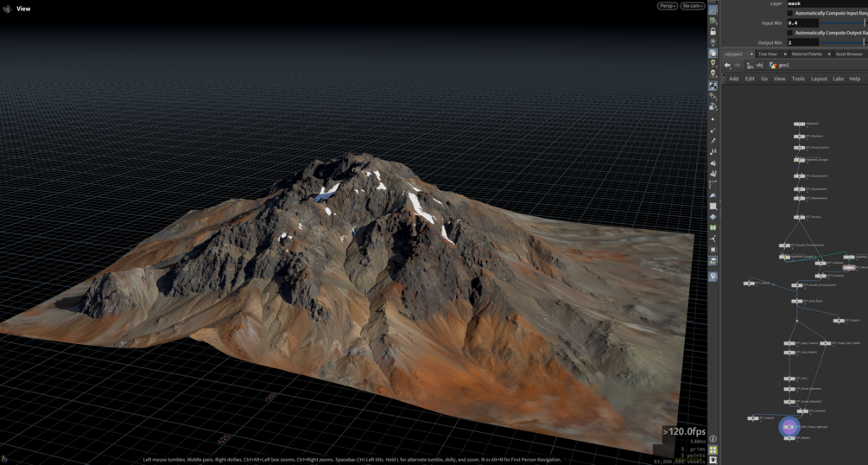This screenshot has height=465, width=868.
Task: Expand the View pane menu arrow
Action: click(x=7, y=9)
